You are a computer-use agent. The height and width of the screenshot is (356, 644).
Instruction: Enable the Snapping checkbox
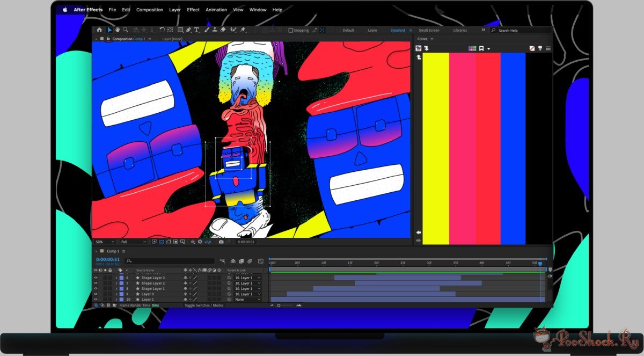click(291, 30)
